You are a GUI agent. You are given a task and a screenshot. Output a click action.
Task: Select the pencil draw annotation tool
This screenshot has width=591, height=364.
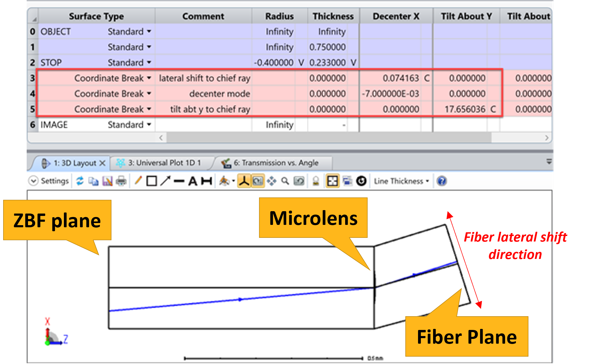click(138, 181)
